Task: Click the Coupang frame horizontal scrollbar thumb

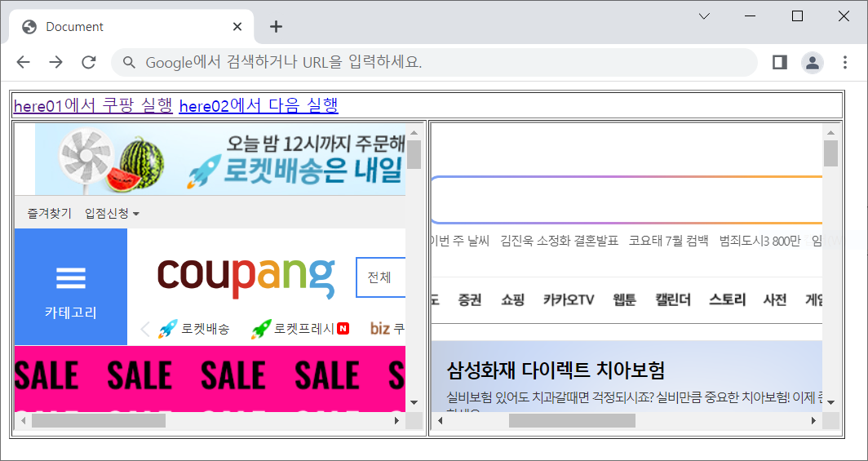Action: [x=99, y=420]
